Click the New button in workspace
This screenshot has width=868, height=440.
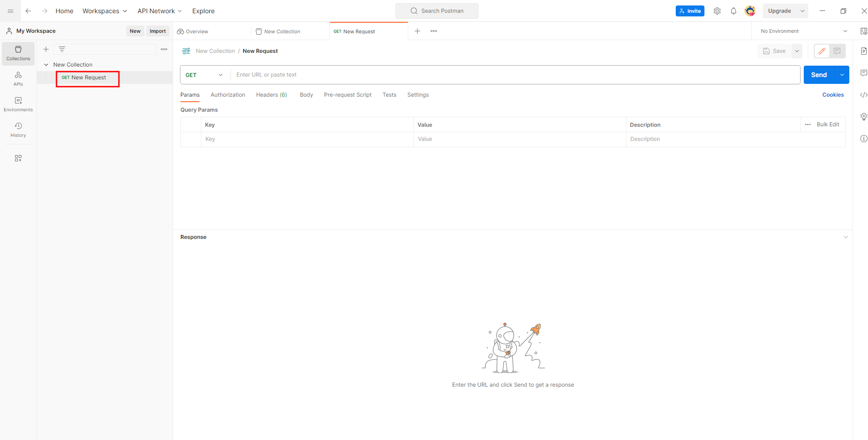[x=135, y=31]
